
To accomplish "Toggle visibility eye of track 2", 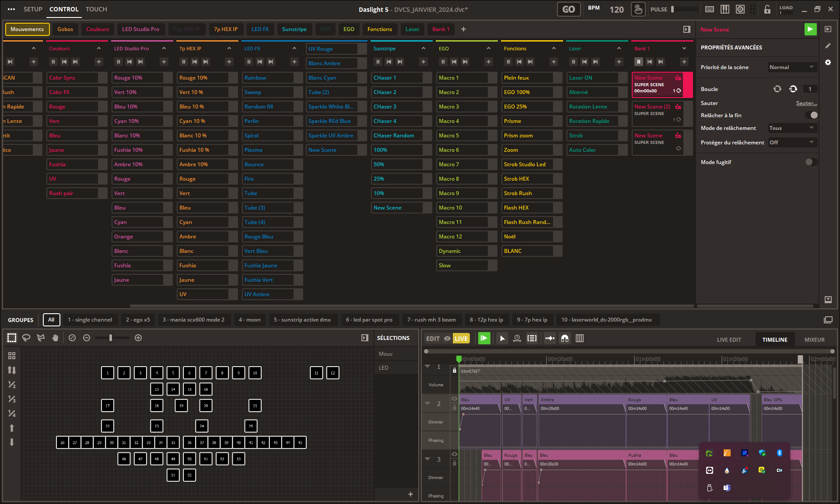I will pyautogui.click(x=455, y=399).
